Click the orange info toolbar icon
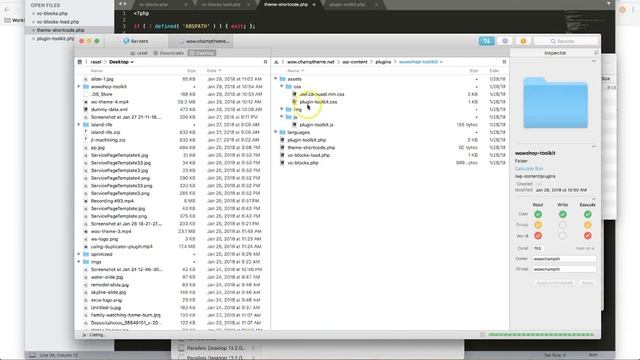Image resolution: width=640 pixels, height=360 pixels. tap(523, 41)
